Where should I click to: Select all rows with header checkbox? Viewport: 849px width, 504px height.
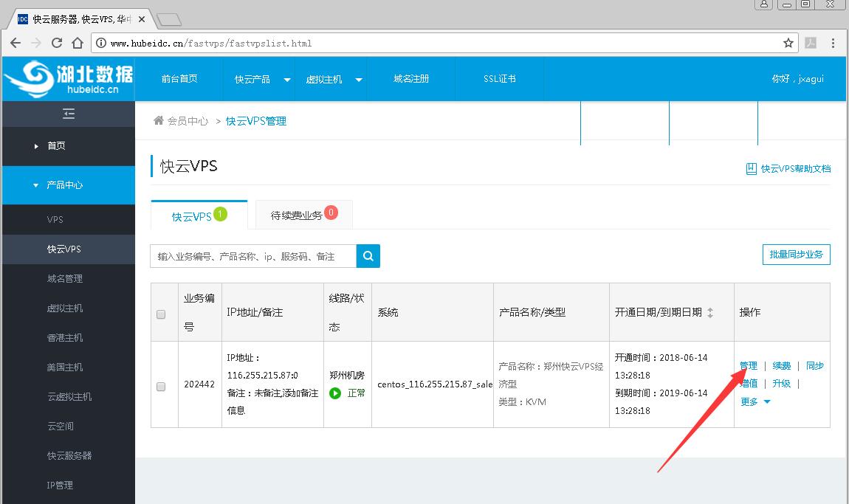click(x=161, y=314)
